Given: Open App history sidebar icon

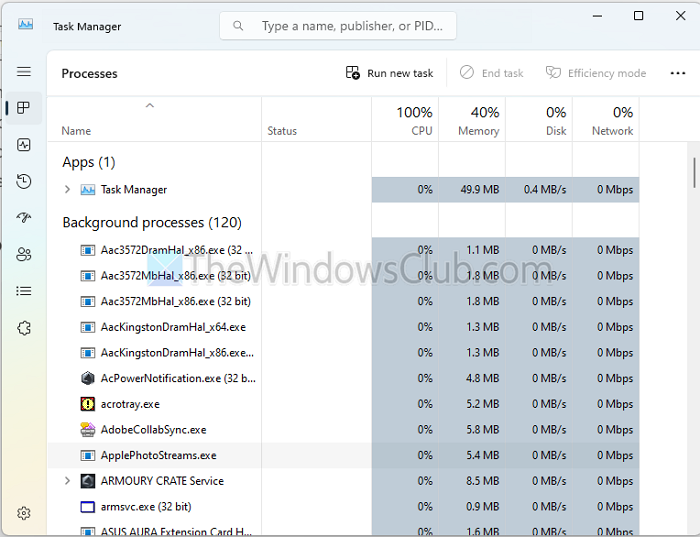Looking at the screenshot, I should (x=24, y=181).
